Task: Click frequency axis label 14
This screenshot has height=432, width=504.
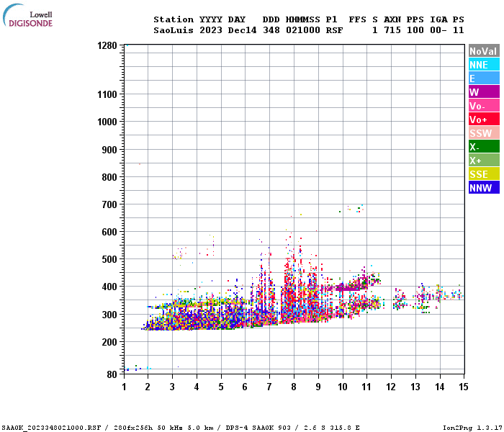Action: click(440, 387)
